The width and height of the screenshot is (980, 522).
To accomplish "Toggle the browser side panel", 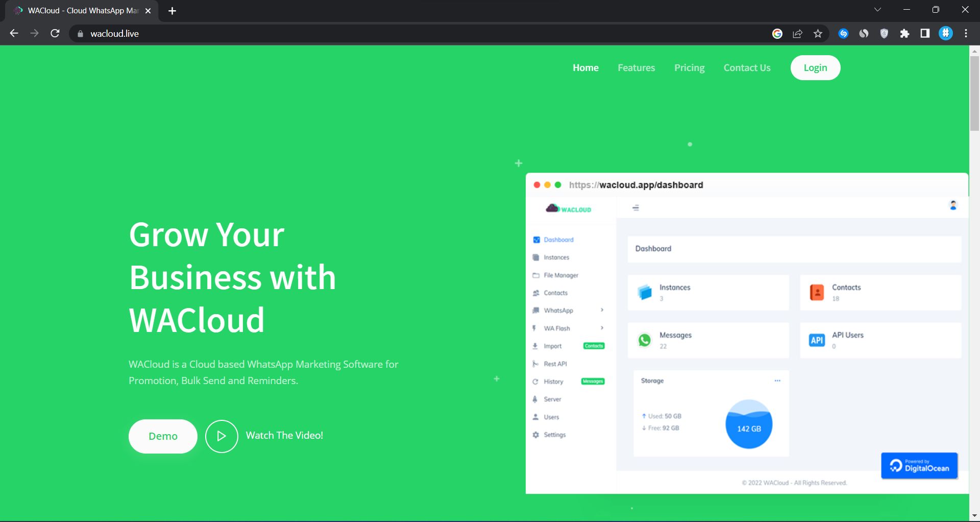I will (925, 34).
